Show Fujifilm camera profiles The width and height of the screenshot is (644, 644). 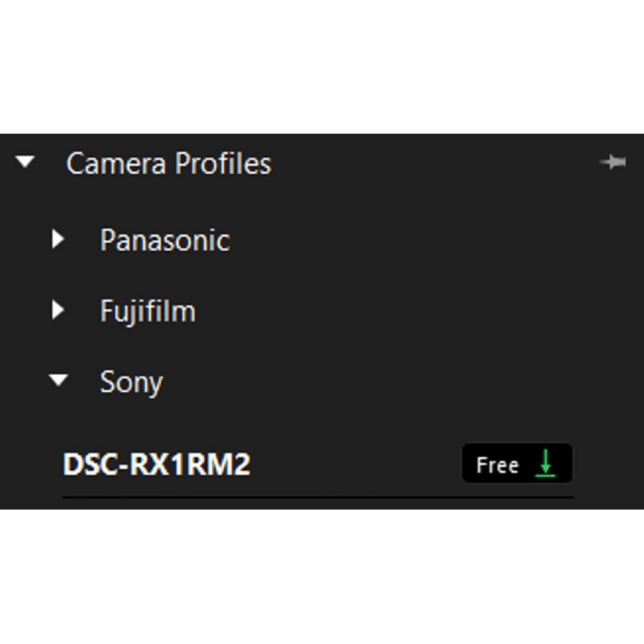(x=58, y=310)
